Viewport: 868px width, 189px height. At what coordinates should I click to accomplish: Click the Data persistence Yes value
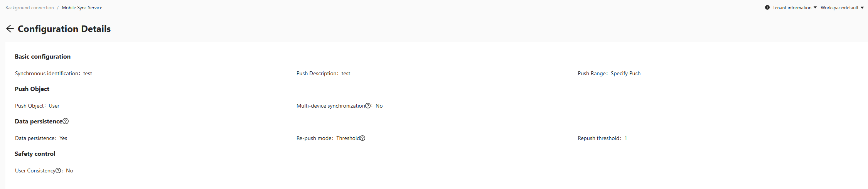pos(63,138)
